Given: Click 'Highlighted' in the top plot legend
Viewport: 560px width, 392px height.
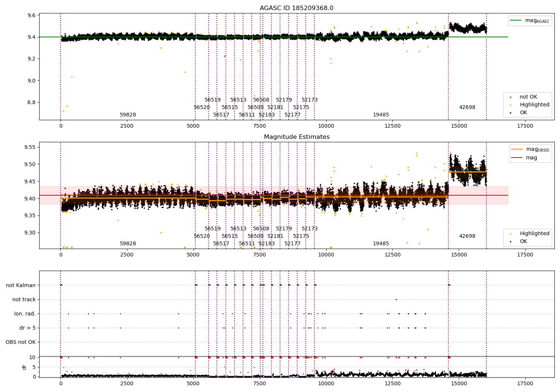Looking at the screenshot, I should tap(530, 105).
